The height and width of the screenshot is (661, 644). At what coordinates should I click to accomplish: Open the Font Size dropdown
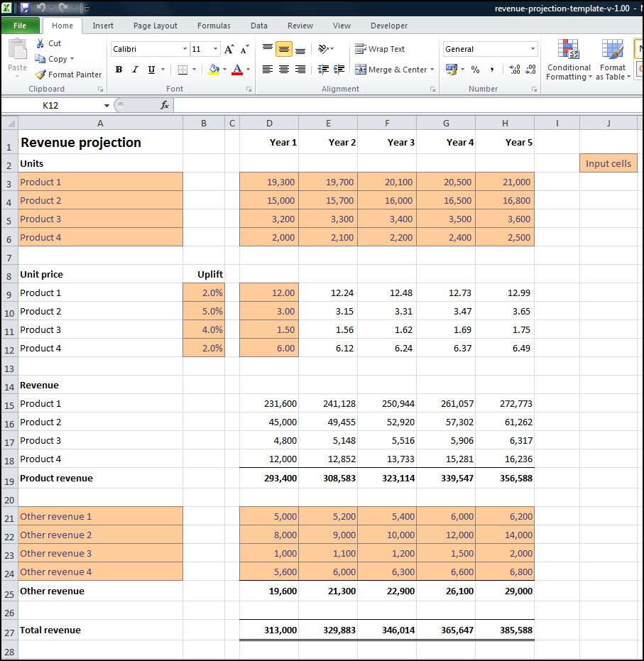coord(214,49)
